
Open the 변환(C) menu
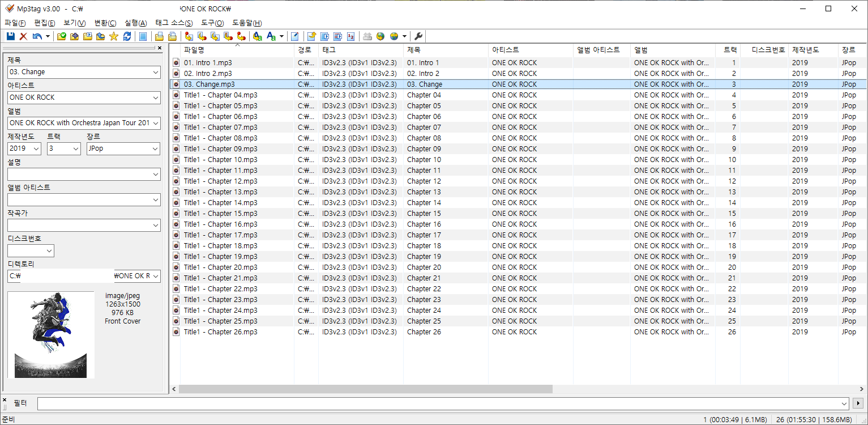point(105,23)
